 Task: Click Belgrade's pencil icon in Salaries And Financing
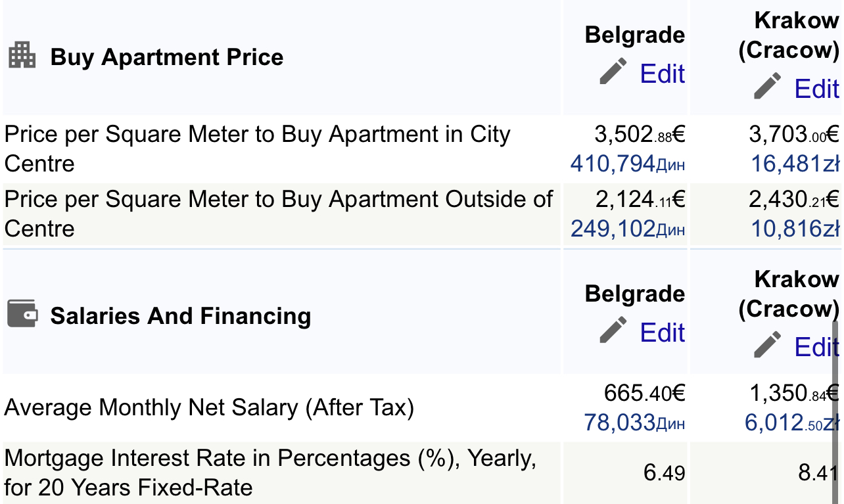(x=613, y=330)
